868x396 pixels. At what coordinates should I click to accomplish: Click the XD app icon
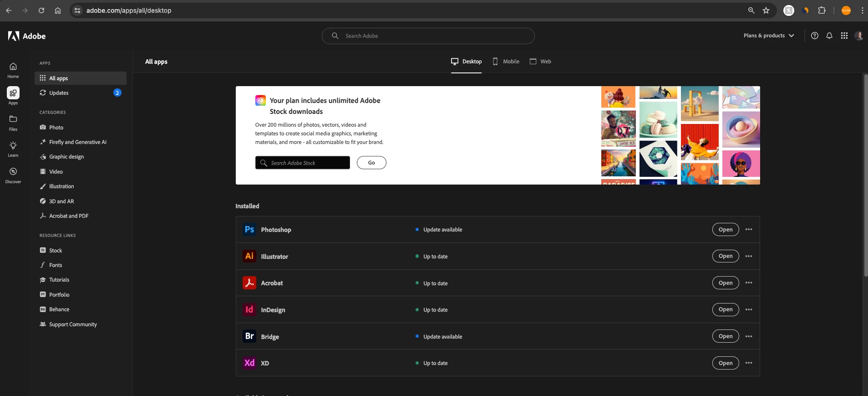[x=249, y=363]
